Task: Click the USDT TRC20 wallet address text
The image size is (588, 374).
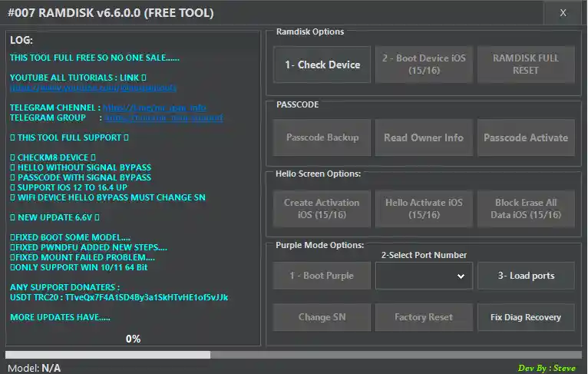Action: pos(147,297)
